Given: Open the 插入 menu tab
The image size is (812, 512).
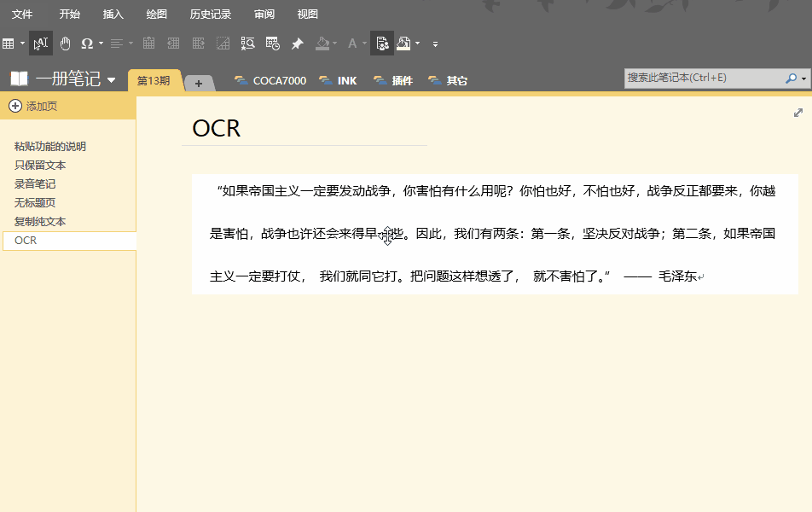Looking at the screenshot, I should [x=113, y=15].
